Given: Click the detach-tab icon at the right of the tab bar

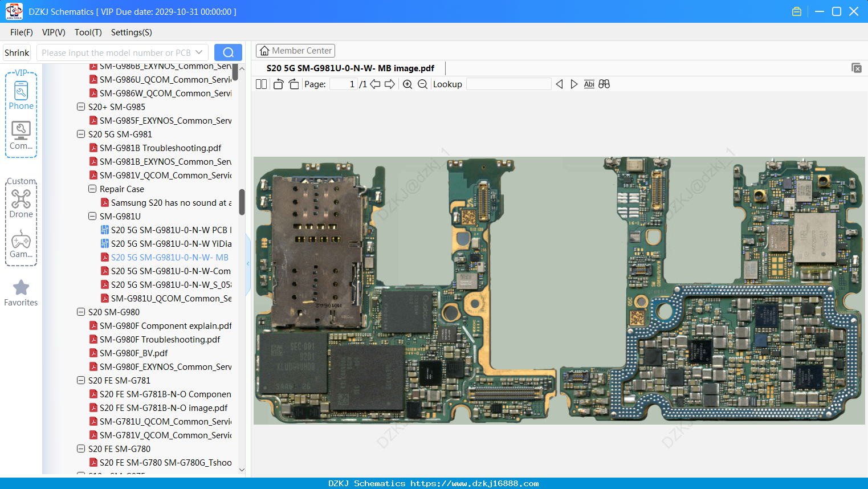Looking at the screenshot, I should 857,68.
